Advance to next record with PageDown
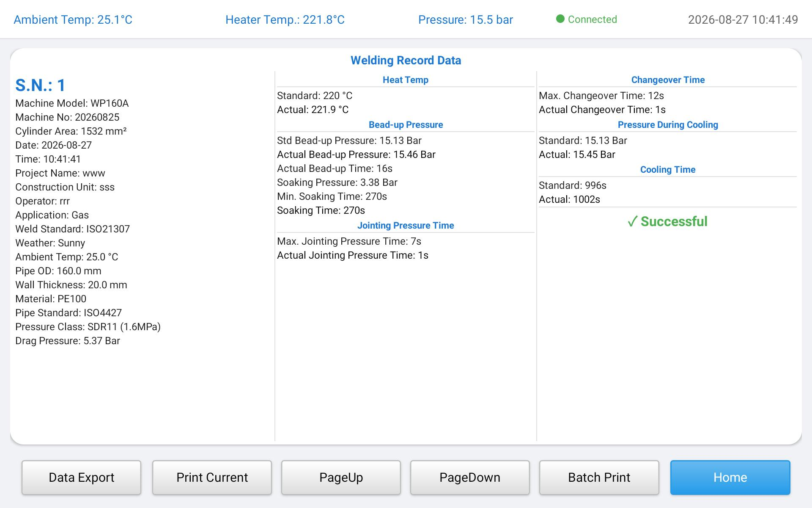 tap(470, 478)
